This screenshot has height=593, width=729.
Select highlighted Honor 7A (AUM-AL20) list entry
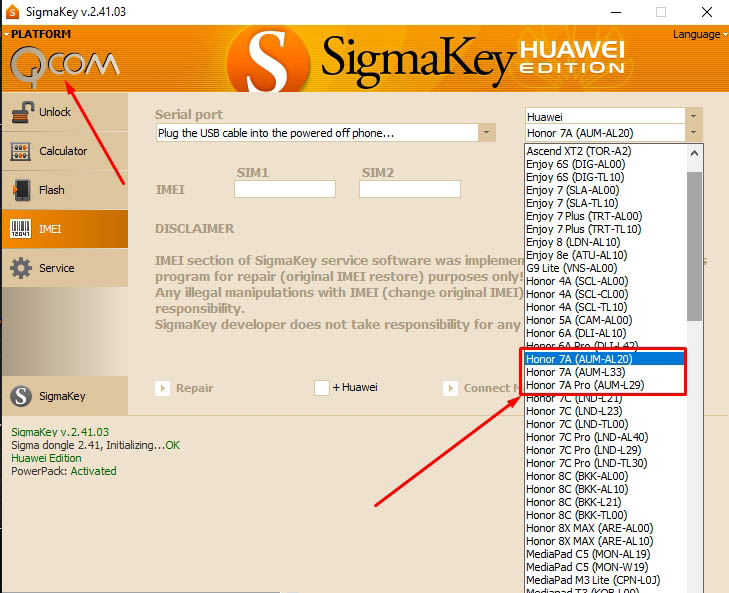604,359
